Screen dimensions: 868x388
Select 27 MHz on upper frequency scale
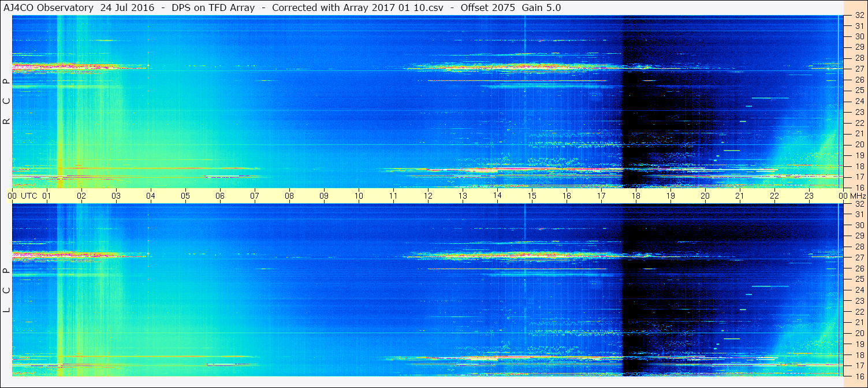(x=859, y=69)
